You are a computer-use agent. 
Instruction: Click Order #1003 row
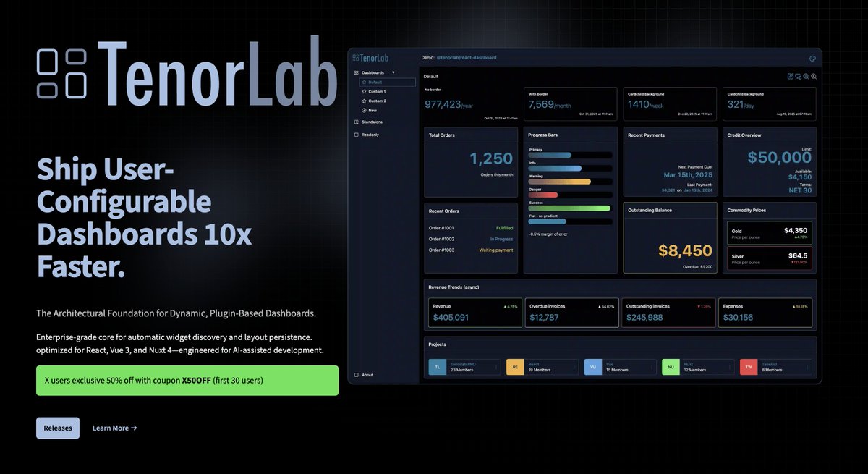[x=471, y=250]
